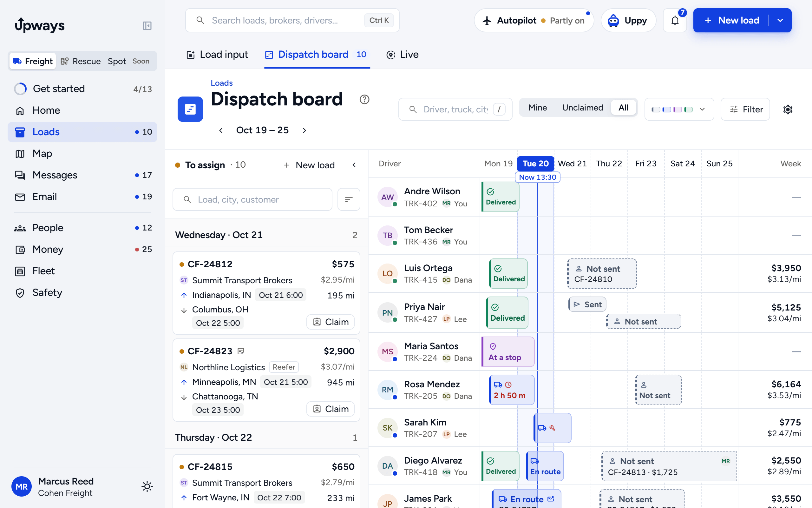Open the Safety section
Screen dimensions: 812x508
click(82, 293)
